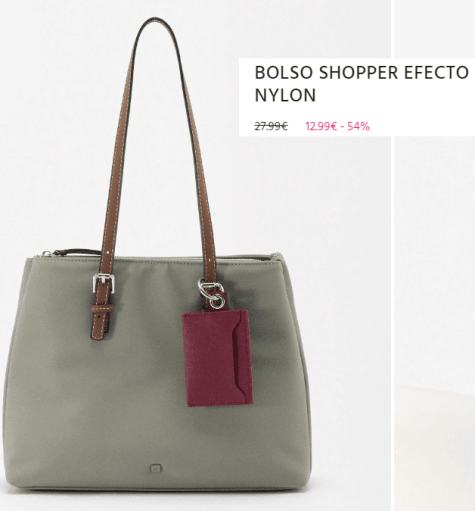This screenshot has width=475, height=511.
Task: Open the upper-right neighbouring product tile
Action: pyautogui.click(x=435, y=28)
